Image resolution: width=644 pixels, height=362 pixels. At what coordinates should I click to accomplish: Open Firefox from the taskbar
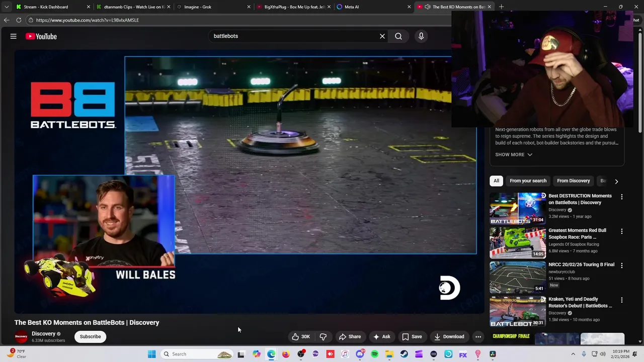pos(286,354)
